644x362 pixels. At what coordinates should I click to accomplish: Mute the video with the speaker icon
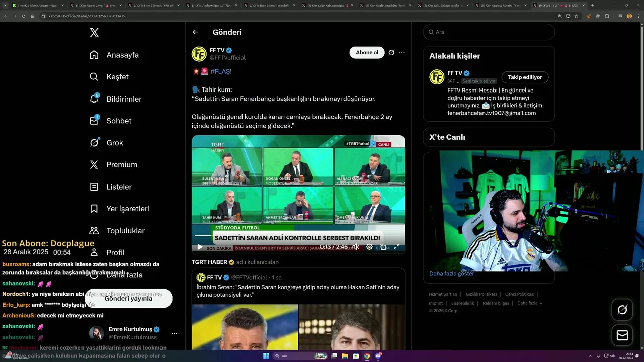(356, 247)
